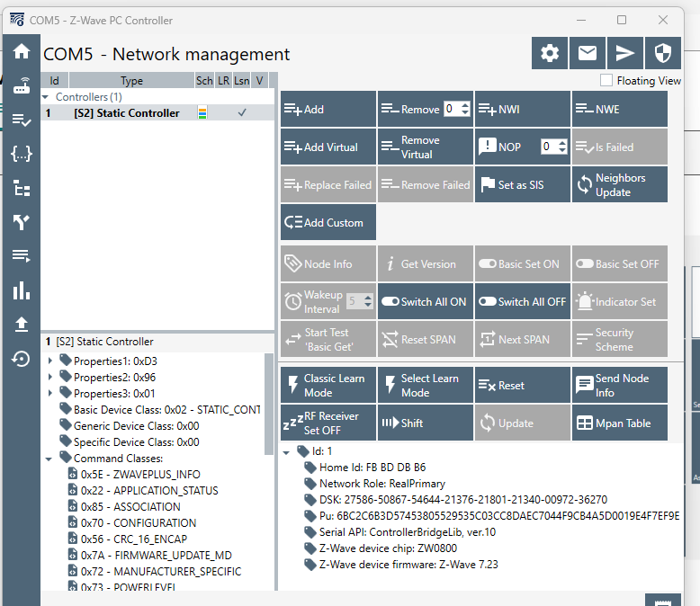Click the restore history icon in sidebar
This screenshot has height=606, width=700.
[22, 359]
